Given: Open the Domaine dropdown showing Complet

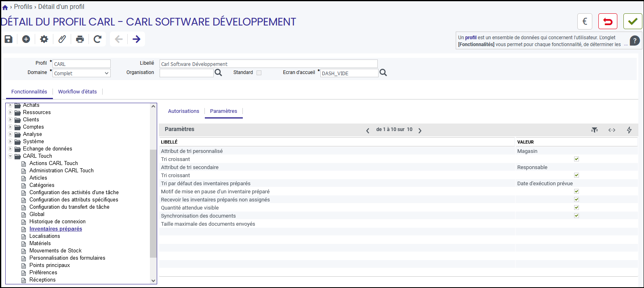Looking at the screenshot, I should click(x=82, y=73).
